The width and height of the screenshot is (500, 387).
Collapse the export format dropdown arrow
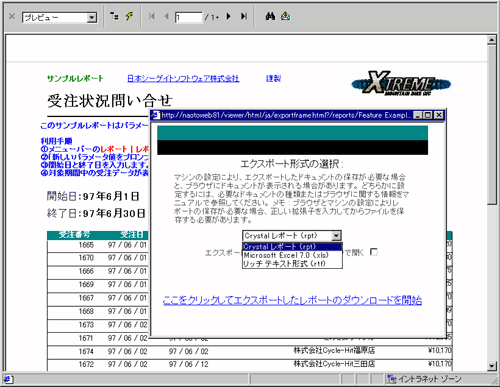click(336, 236)
